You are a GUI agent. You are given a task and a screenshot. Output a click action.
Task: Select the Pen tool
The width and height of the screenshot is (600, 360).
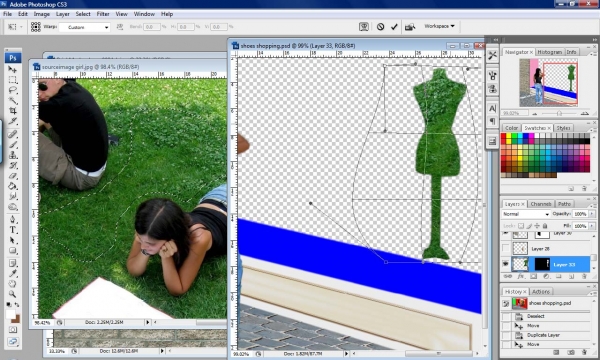point(13,220)
